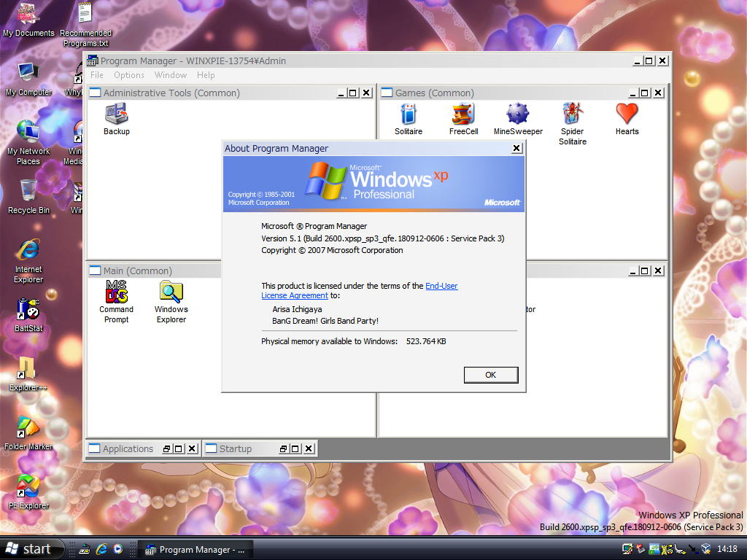This screenshot has width=747, height=560.
Task: Open Games window control-menu icon
Action: [x=387, y=93]
